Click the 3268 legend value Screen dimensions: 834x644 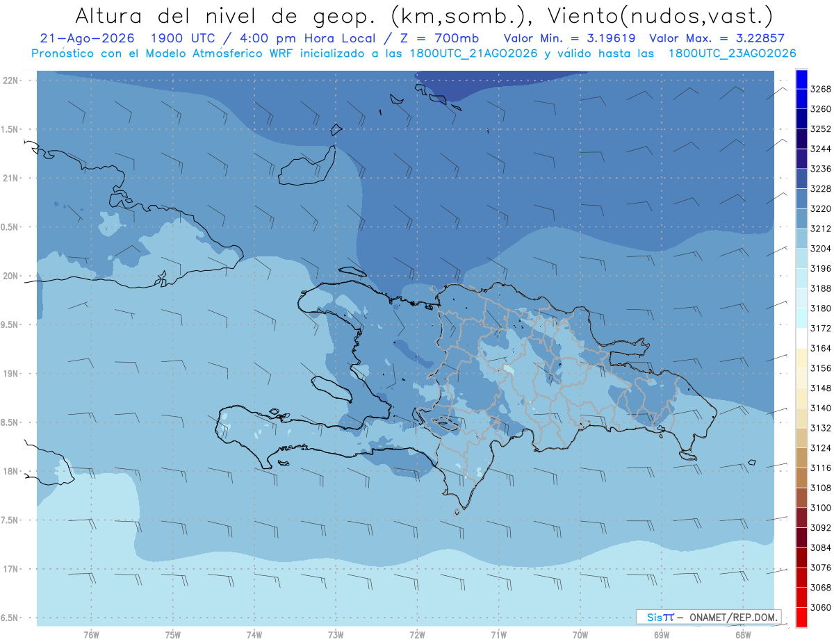point(820,89)
